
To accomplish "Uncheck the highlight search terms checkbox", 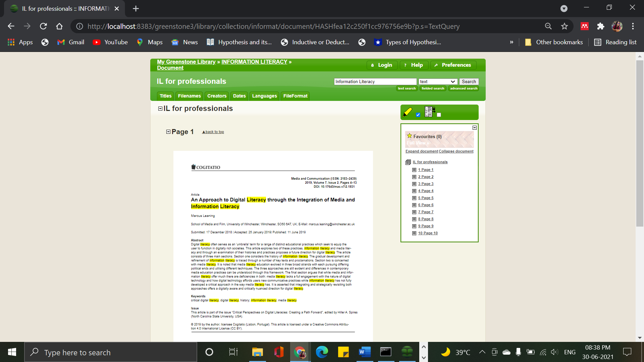I will click(x=418, y=115).
